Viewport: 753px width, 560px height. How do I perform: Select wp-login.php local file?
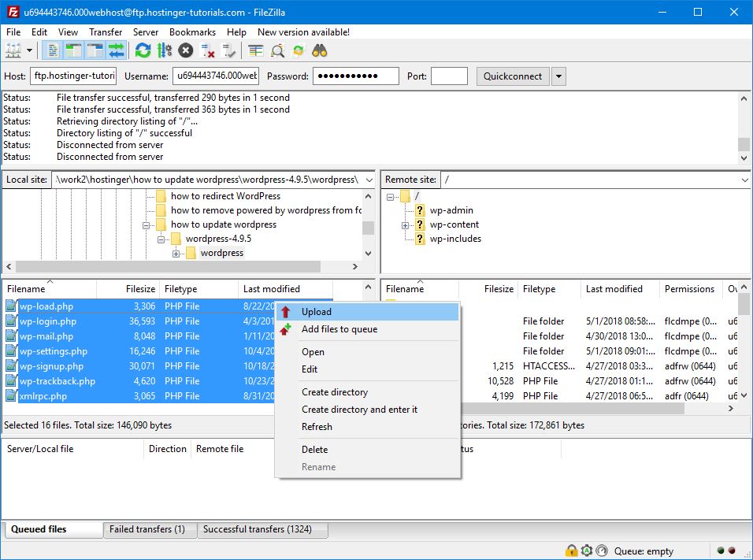point(47,321)
